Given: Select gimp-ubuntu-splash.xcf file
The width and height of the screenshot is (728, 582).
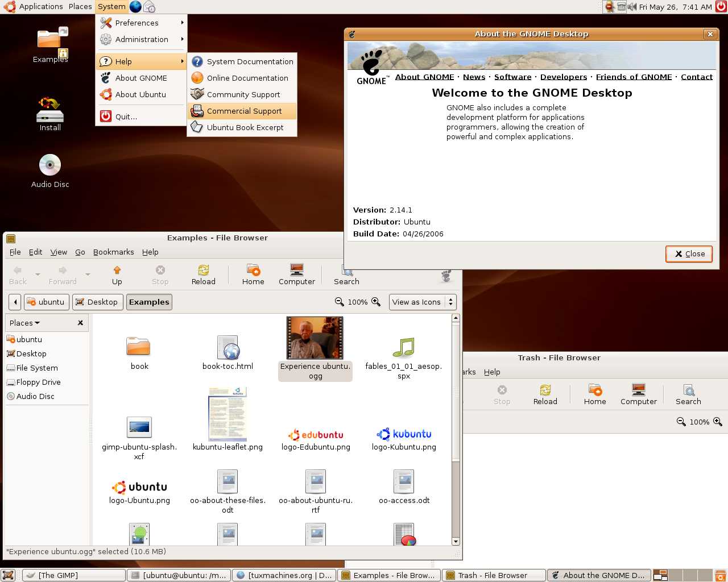Looking at the screenshot, I should click(139, 438).
